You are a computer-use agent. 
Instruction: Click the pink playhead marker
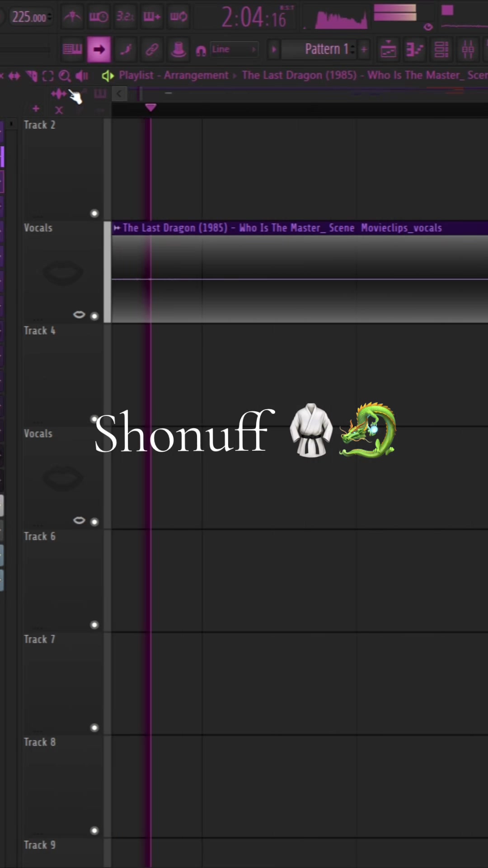pos(150,108)
